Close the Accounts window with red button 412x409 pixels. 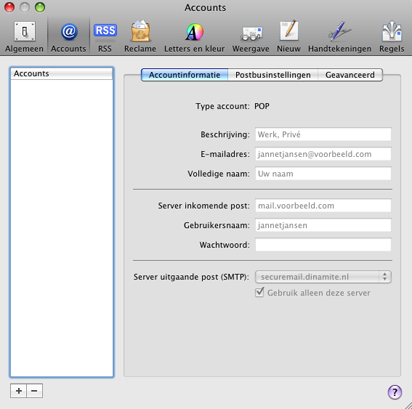click(x=9, y=7)
